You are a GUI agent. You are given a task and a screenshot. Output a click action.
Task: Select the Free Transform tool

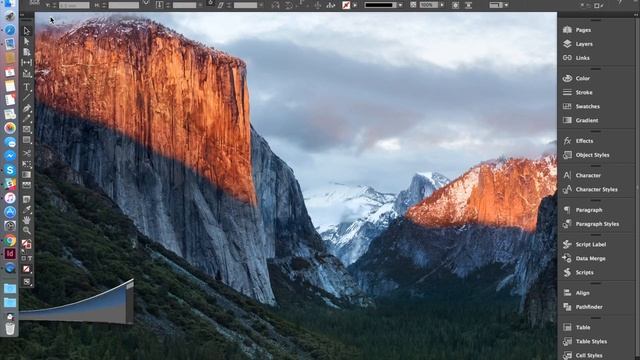coord(27,164)
